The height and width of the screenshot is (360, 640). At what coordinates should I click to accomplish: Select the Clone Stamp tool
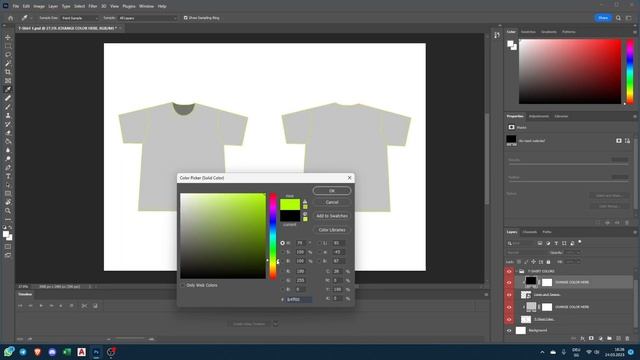[8, 116]
